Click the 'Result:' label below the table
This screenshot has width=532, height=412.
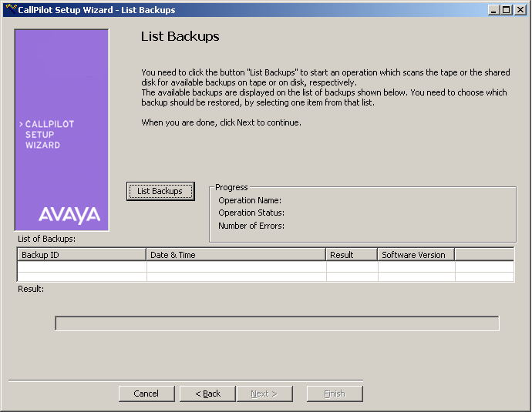pyautogui.click(x=31, y=289)
